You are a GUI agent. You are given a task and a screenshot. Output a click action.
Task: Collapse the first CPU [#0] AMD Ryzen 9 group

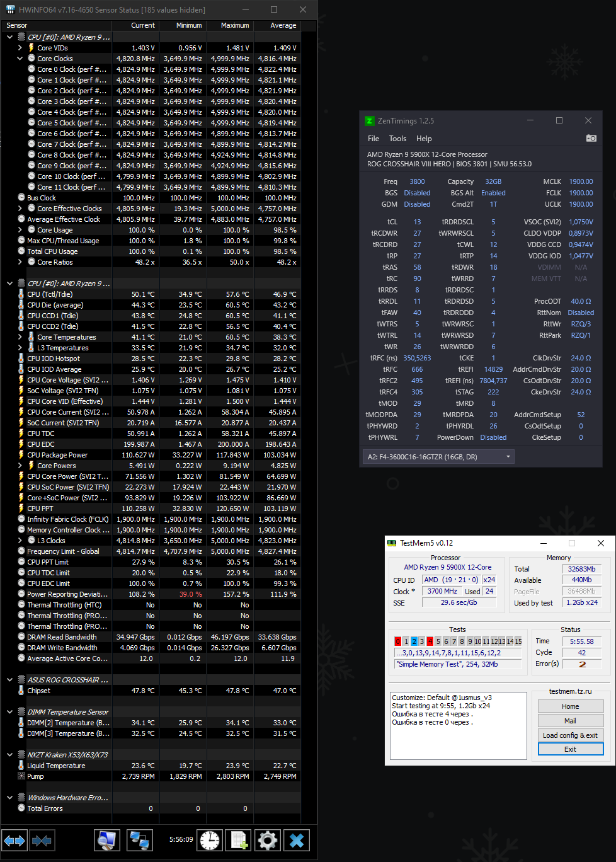click(9, 37)
